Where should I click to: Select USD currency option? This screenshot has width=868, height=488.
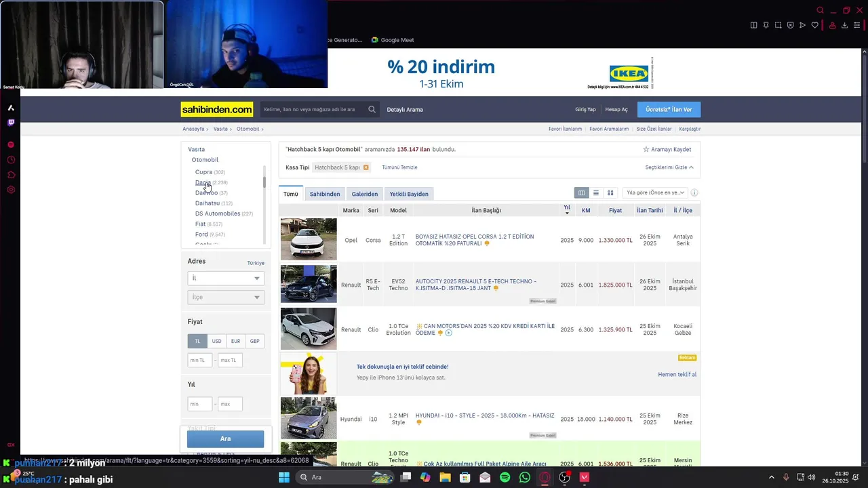tap(216, 341)
